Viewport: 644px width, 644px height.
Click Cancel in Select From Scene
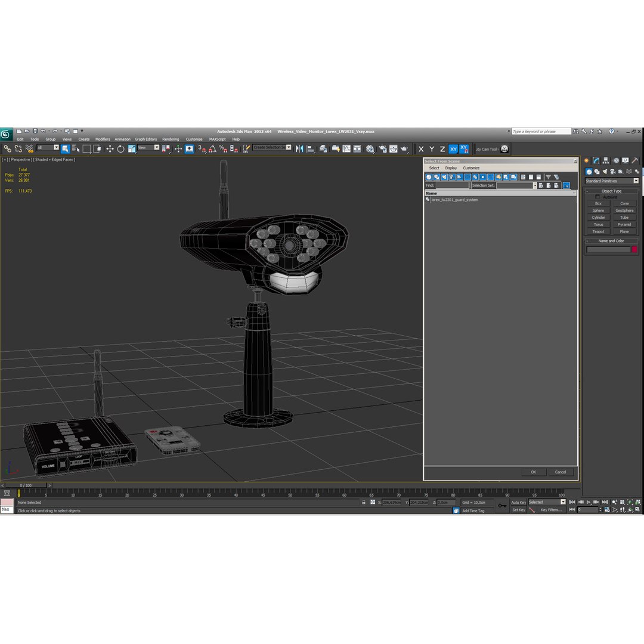point(560,472)
